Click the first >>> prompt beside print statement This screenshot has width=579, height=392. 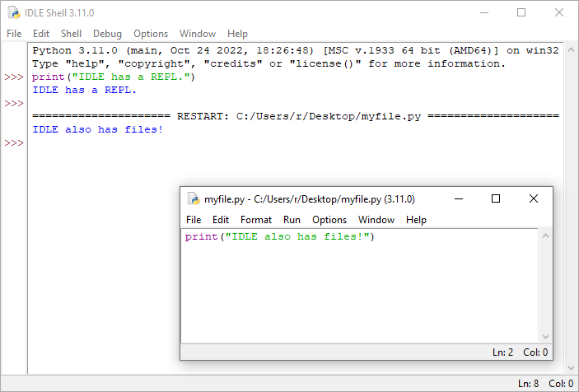(x=14, y=77)
